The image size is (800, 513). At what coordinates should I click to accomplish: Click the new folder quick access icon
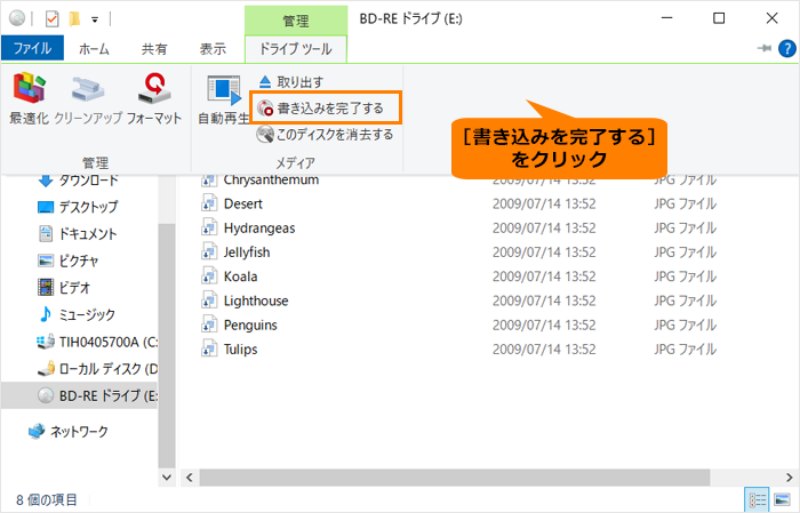click(x=74, y=19)
